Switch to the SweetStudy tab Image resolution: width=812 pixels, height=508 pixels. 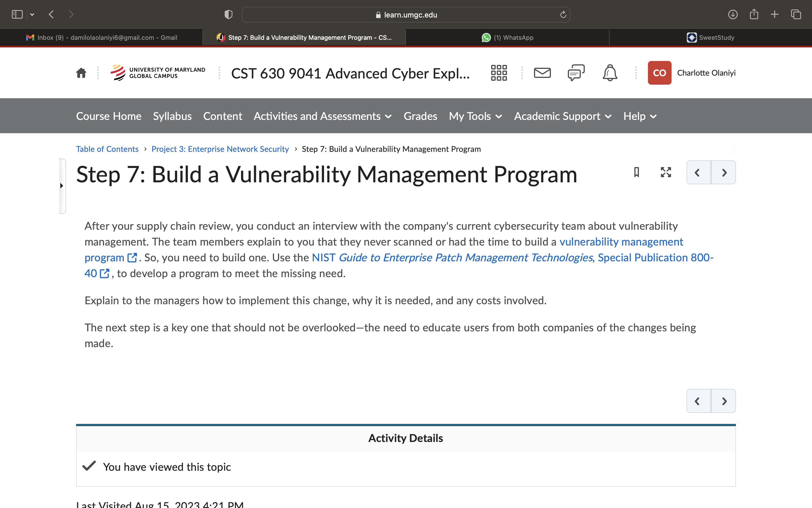coord(710,37)
